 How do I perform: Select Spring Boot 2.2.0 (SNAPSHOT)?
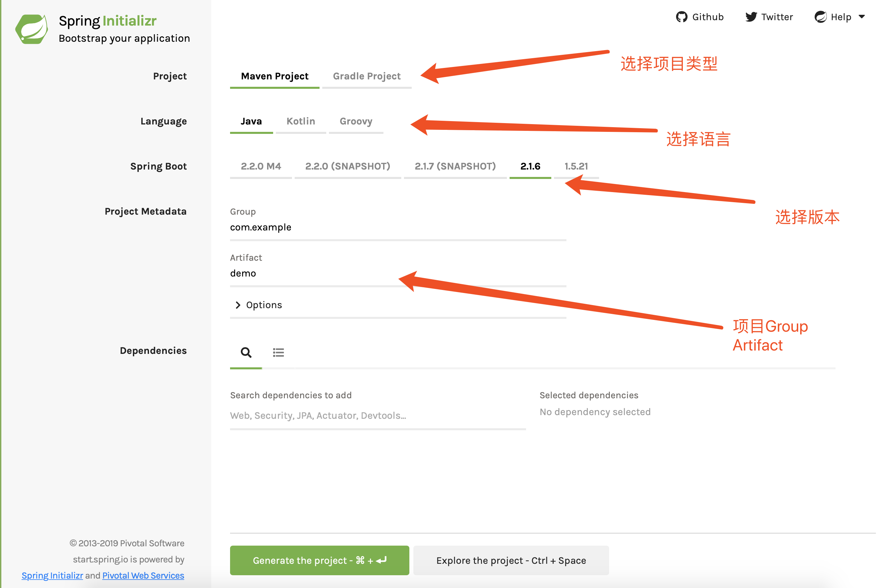coord(347,166)
